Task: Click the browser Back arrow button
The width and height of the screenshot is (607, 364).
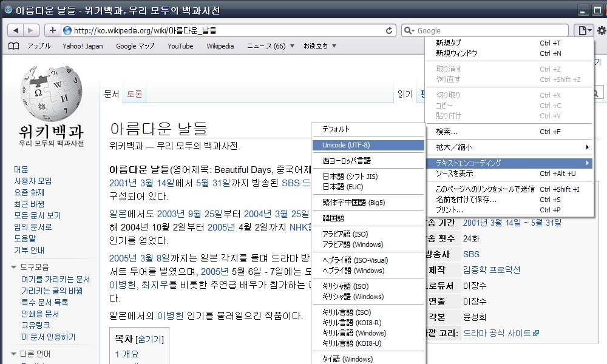Action: click(16, 30)
